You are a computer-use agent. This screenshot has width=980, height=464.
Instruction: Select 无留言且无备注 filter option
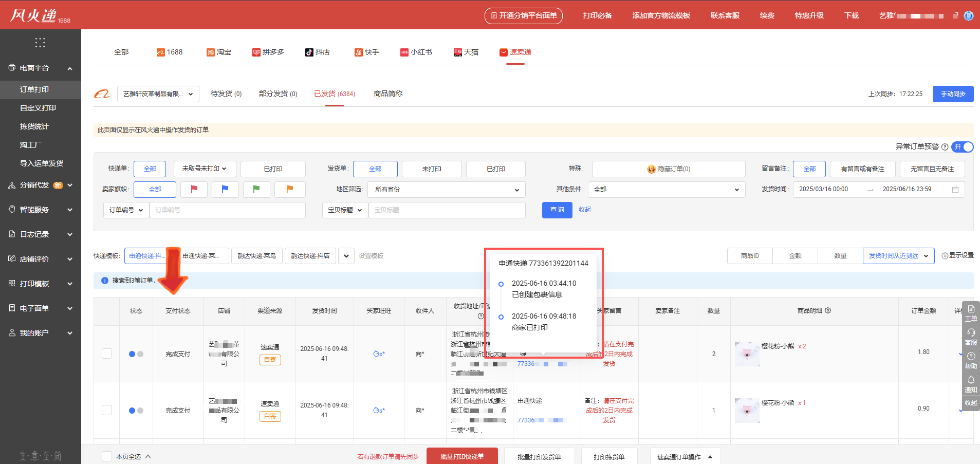click(x=932, y=169)
